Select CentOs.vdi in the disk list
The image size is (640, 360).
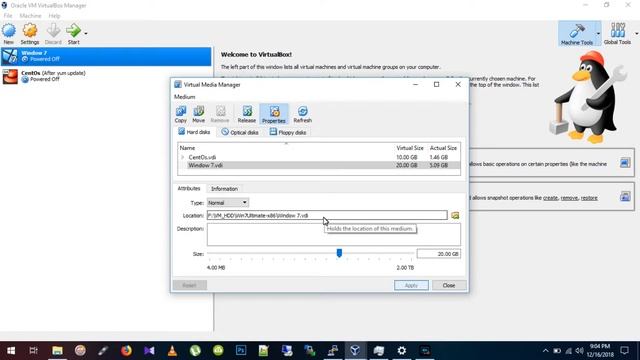319,157
